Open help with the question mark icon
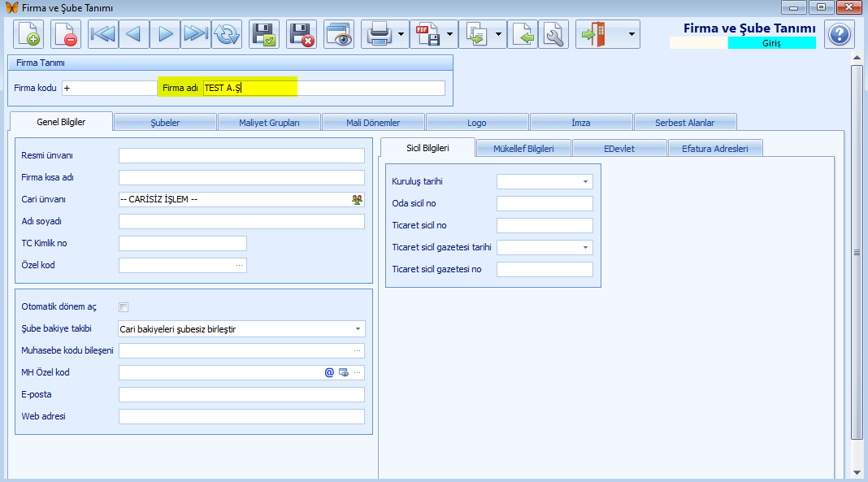Screen dimensions: 868x482 tap(840, 34)
